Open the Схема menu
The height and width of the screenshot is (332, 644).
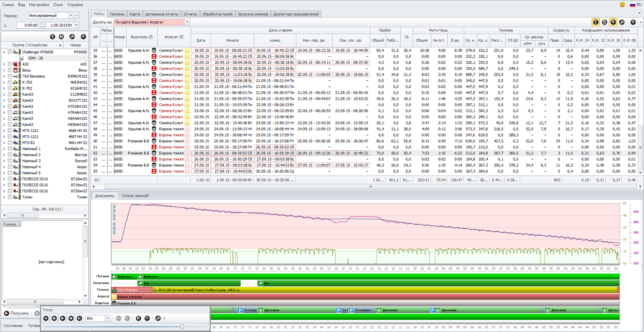(x=8, y=4)
